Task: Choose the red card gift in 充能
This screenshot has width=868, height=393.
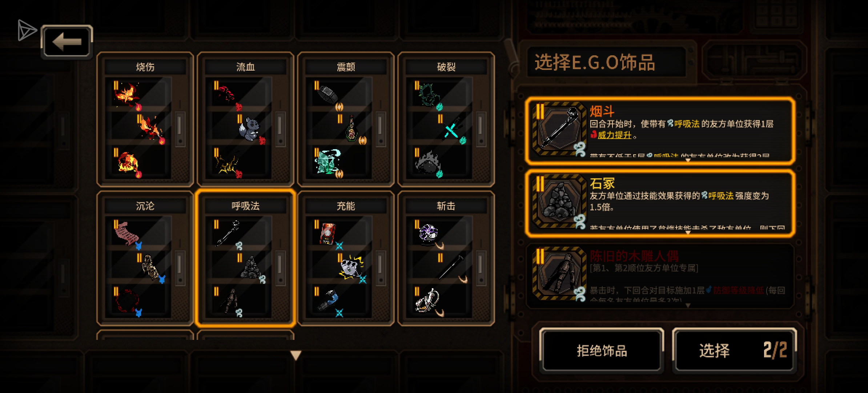Action: point(328,233)
